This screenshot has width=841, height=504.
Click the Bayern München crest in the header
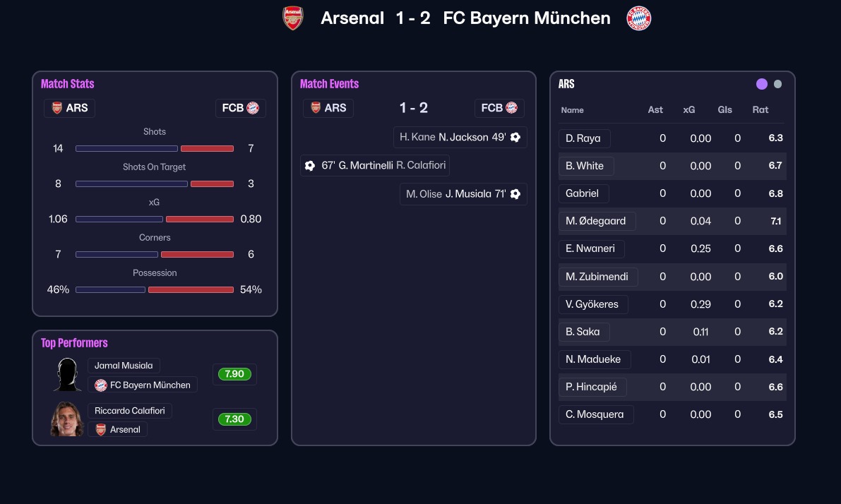coord(638,18)
